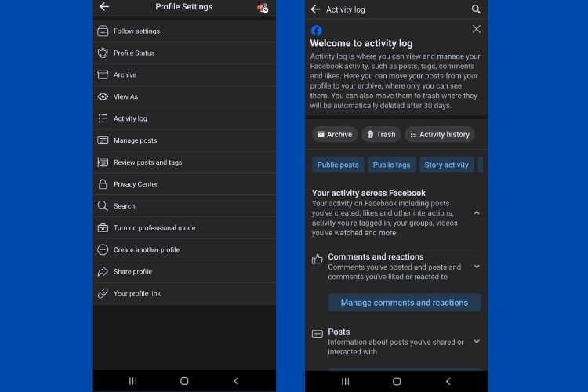The image size is (588, 392).
Task: Tap the Archive button in Activity log
Action: [335, 134]
